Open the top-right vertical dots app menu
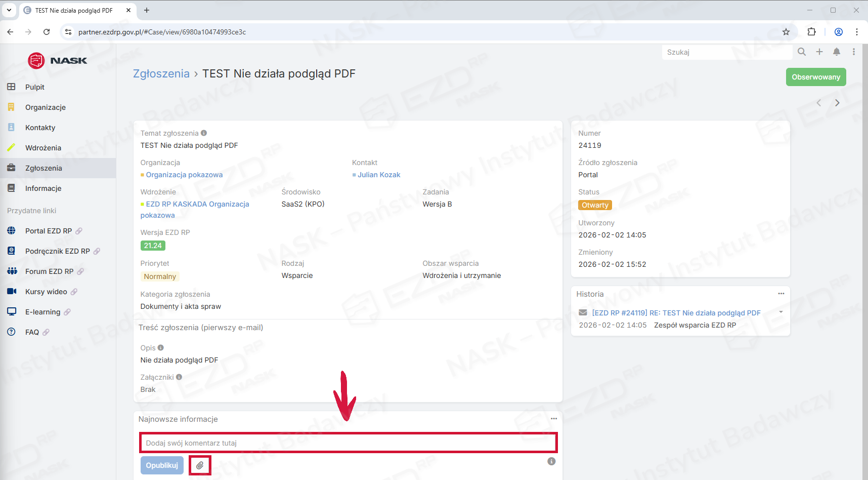868x480 pixels. (854, 52)
